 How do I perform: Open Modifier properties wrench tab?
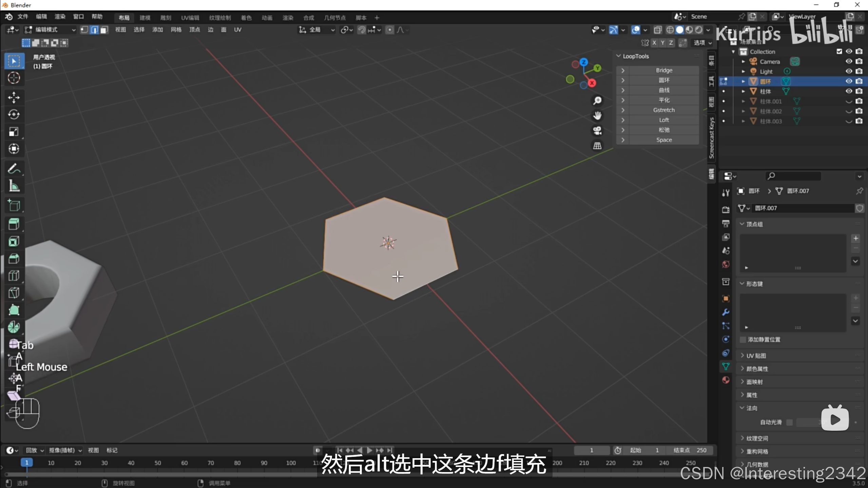tap(726, 312)
